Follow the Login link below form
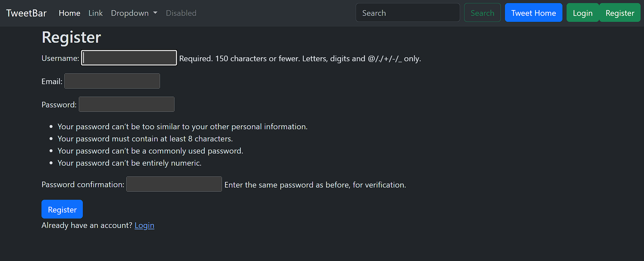 144,225
